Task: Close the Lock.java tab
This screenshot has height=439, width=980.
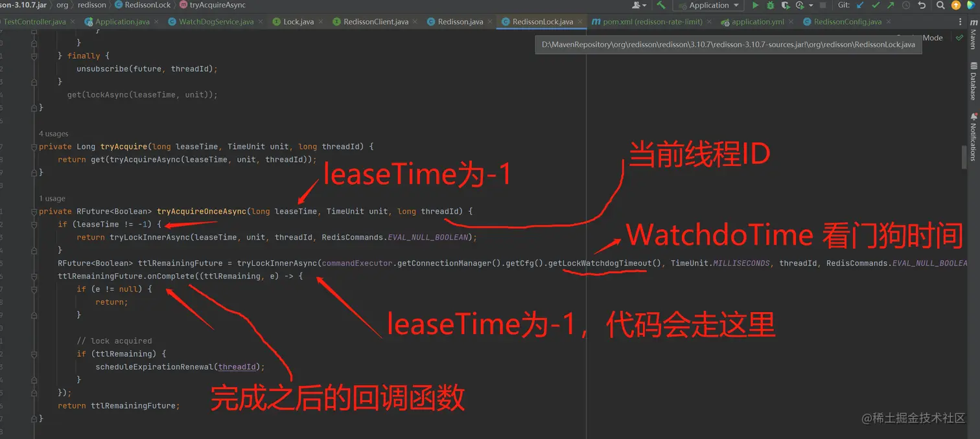Action: coord(321,21)
